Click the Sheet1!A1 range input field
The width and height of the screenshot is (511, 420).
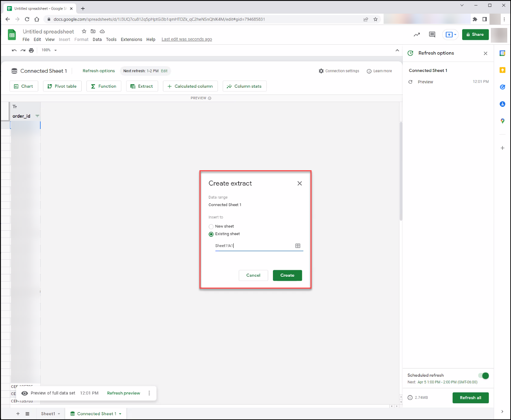pos(254,246)
